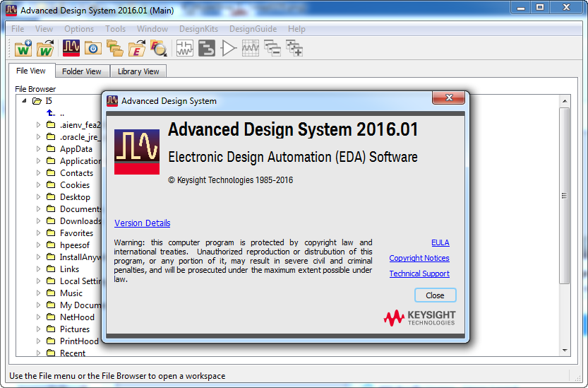Expand the Music folder node
This screenshot has height=388, width=588.
click(x=38, y=293)
